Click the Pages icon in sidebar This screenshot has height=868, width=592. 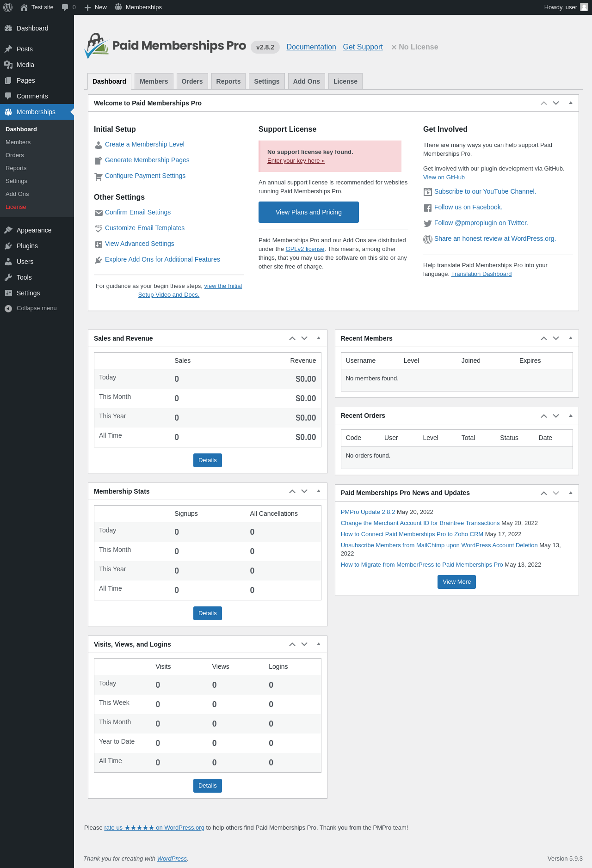8,80
